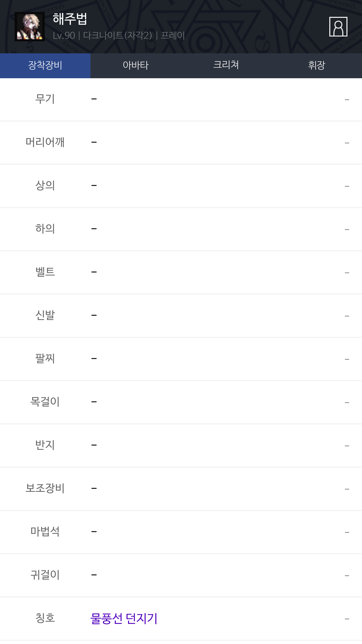The width and height of the screenshot is (362, 644).
Task: Select the 상의 equipment row
Action: (x=181, y=186)
